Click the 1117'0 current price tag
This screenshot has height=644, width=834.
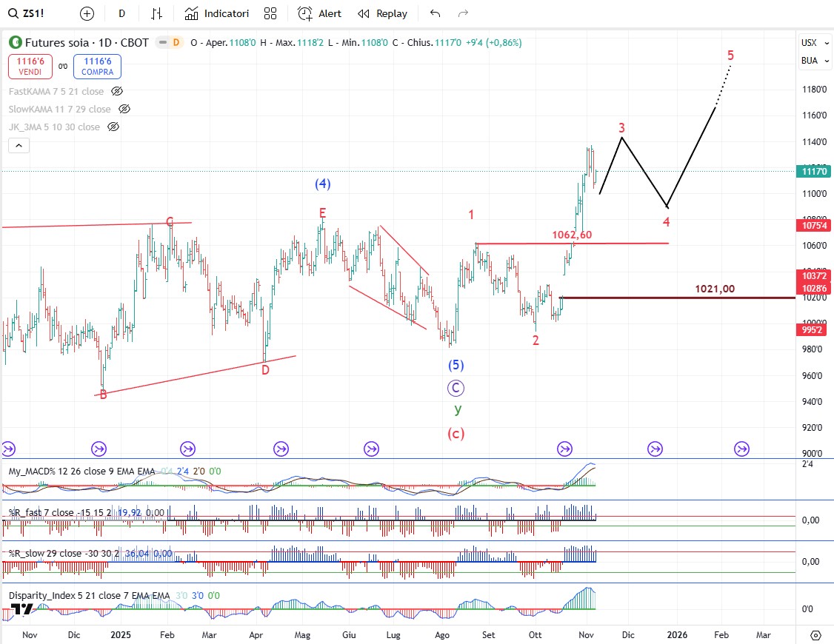pos(813,171)
